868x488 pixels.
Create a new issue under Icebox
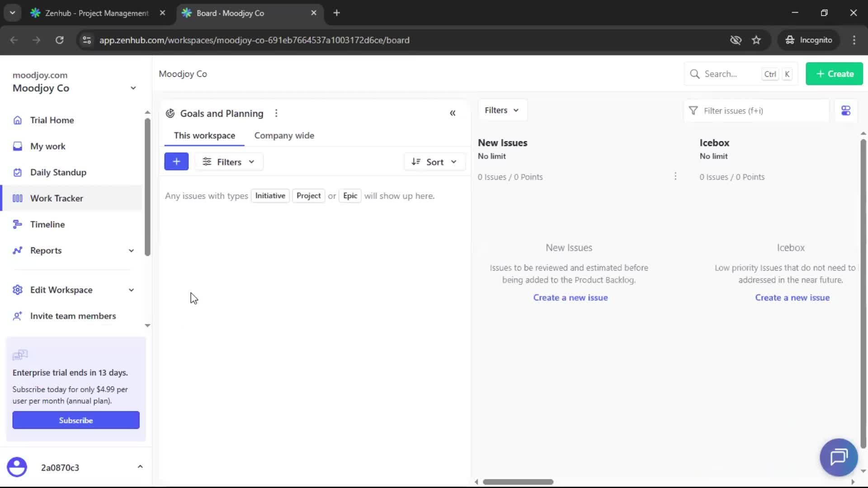pyautogui.click(x=793, y=297)
